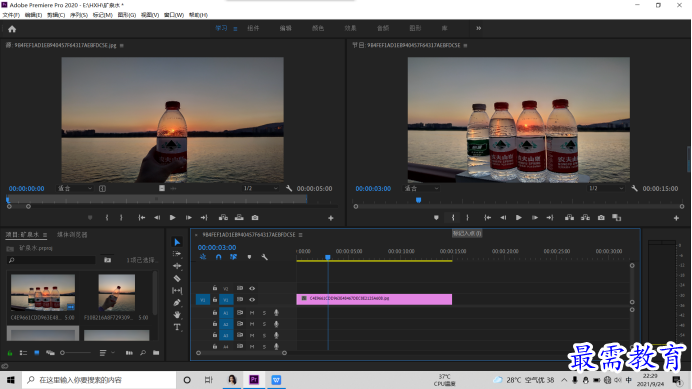Select the Ripple Edit tool
The height and width of the screenshot is (389, 692).
tap(177, 266)
